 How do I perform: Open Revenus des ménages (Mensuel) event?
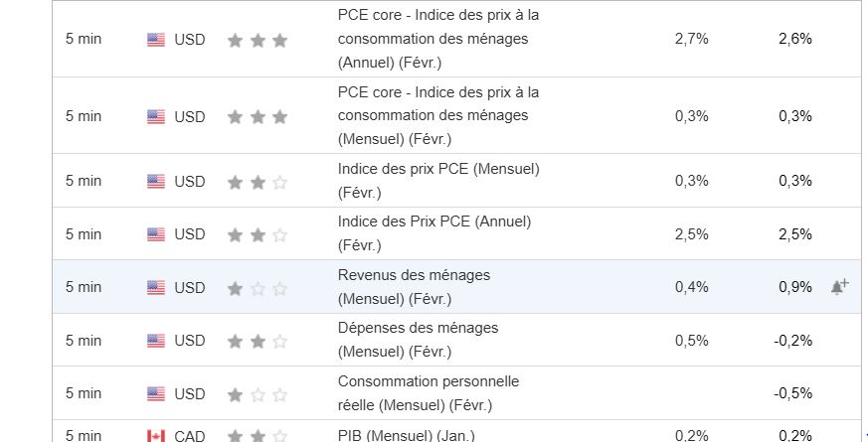click(x=414, y=287)
